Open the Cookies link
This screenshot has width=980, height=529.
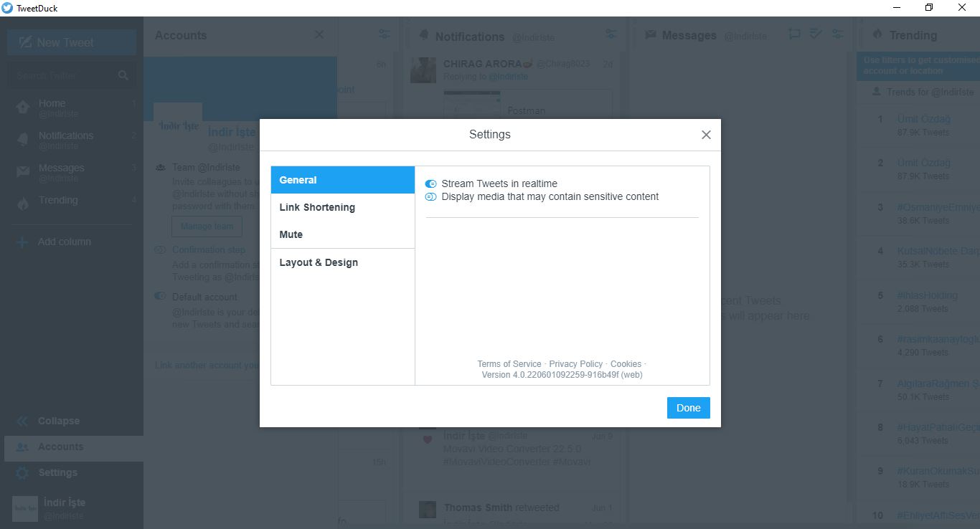[626, 364]
